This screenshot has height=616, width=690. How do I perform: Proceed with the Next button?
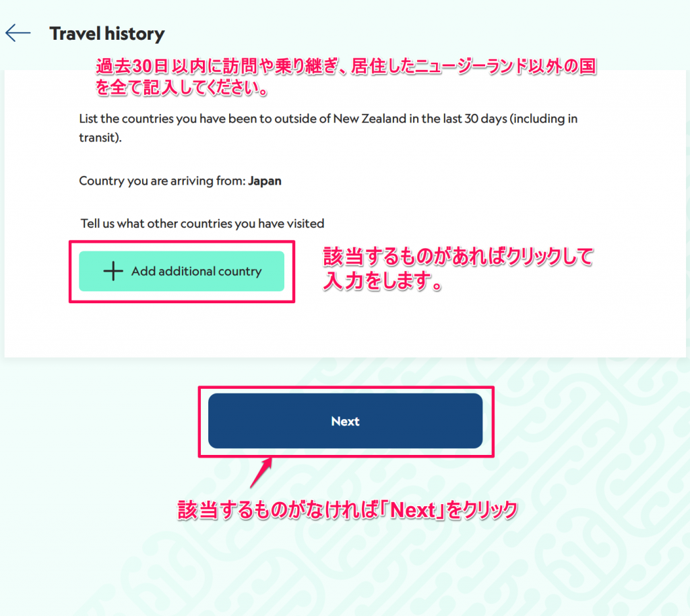346,421
